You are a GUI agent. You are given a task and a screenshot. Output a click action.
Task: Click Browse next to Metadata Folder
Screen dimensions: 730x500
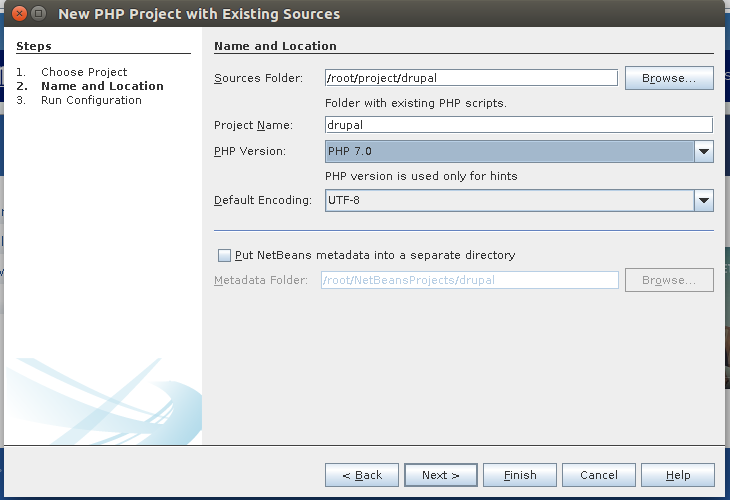[x=669, y=280]
